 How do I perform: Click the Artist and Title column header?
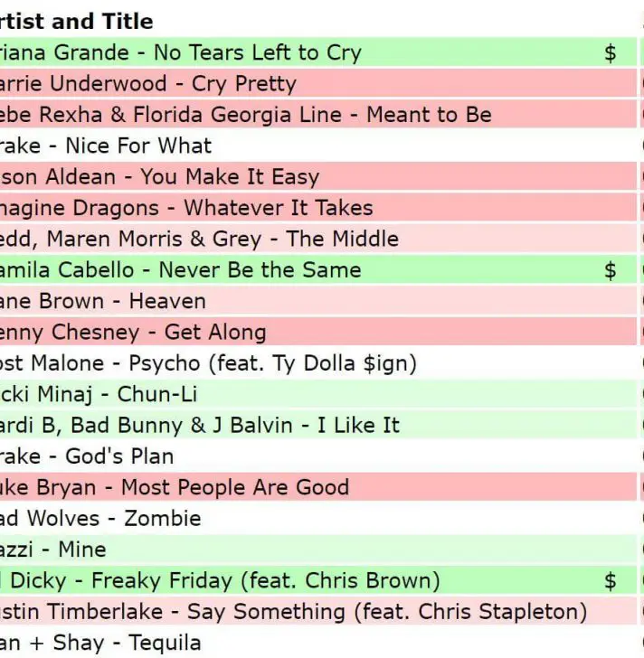[77, 22]
